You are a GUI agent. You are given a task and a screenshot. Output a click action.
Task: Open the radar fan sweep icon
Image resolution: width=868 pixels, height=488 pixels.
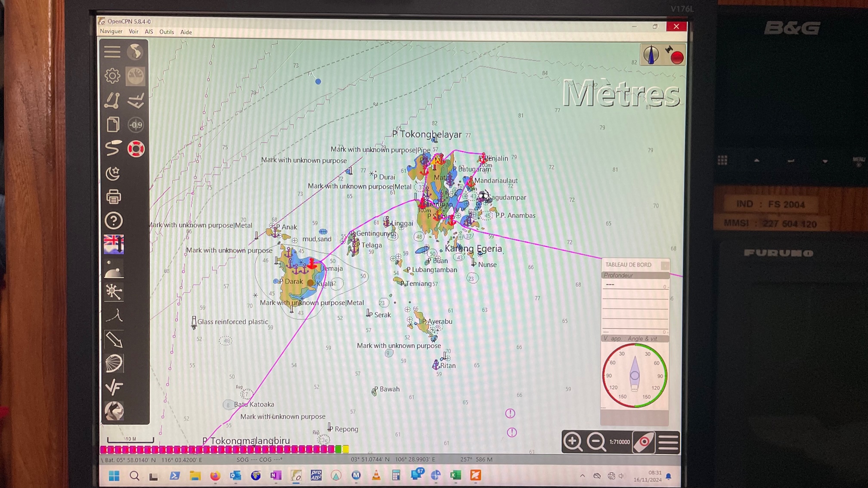tap(114, 364)
